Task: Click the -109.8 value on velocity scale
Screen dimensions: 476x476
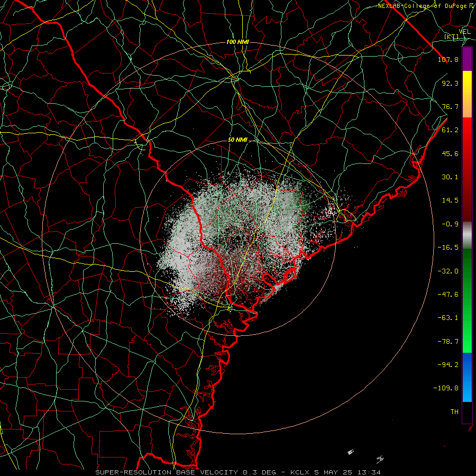Action: point(446,388)
